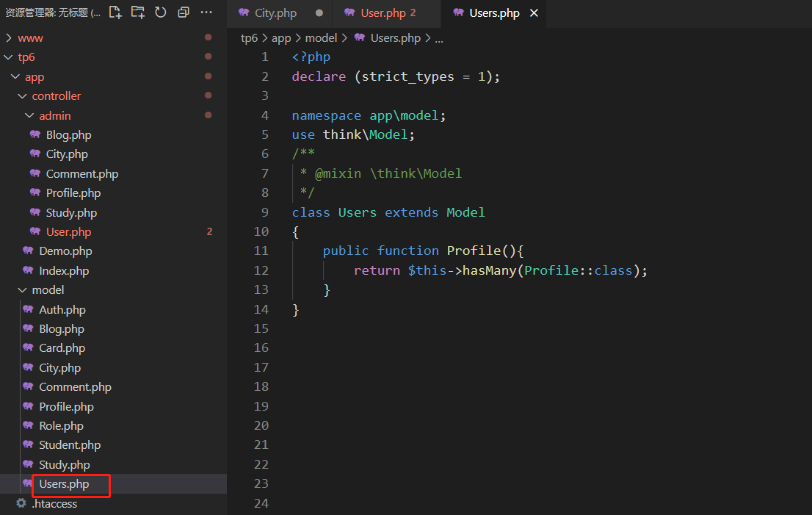812x515 pixels.
Task: Click the New Folder icon in explorer header
Action: (138, 12)
